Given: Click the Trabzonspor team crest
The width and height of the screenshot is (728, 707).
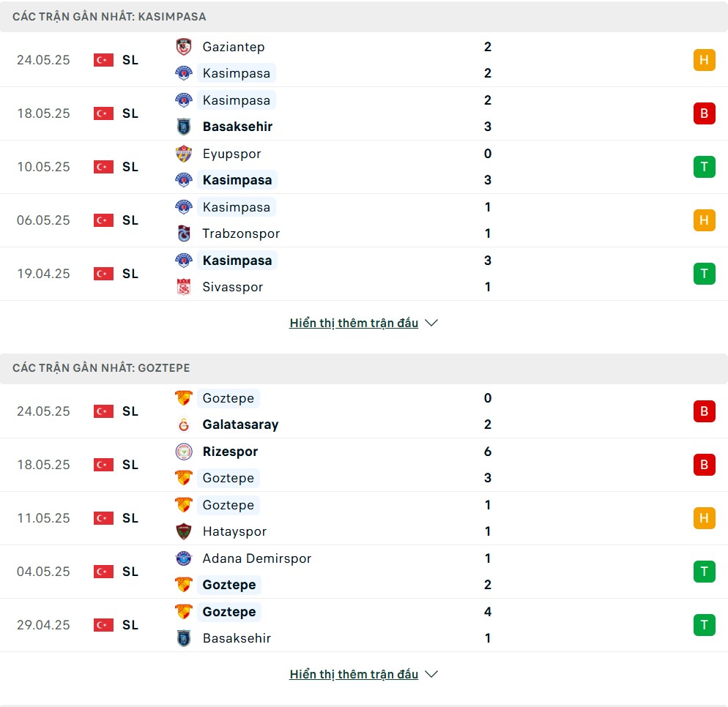Looking at the screenshot, I should click(x=184, y=233).
